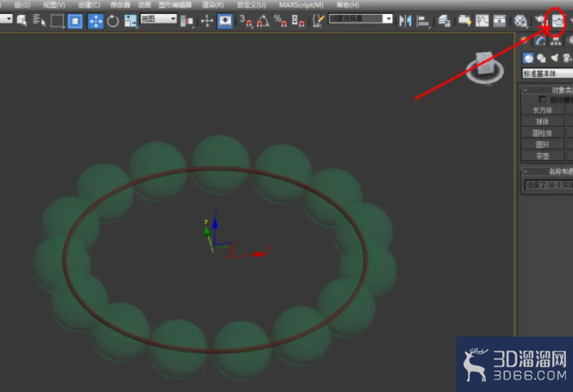The height and width of the screenshot is (392, 573).
Task: Open the 图形编辑器 menu
Action: 175,5
